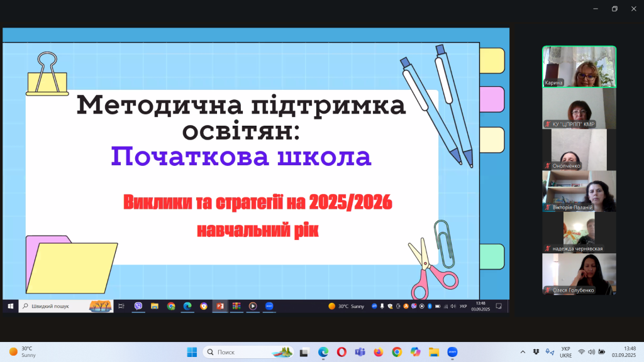644x362 pixels.
Task: Select Карина's video thumbnail
Action: tap(579, 66)
